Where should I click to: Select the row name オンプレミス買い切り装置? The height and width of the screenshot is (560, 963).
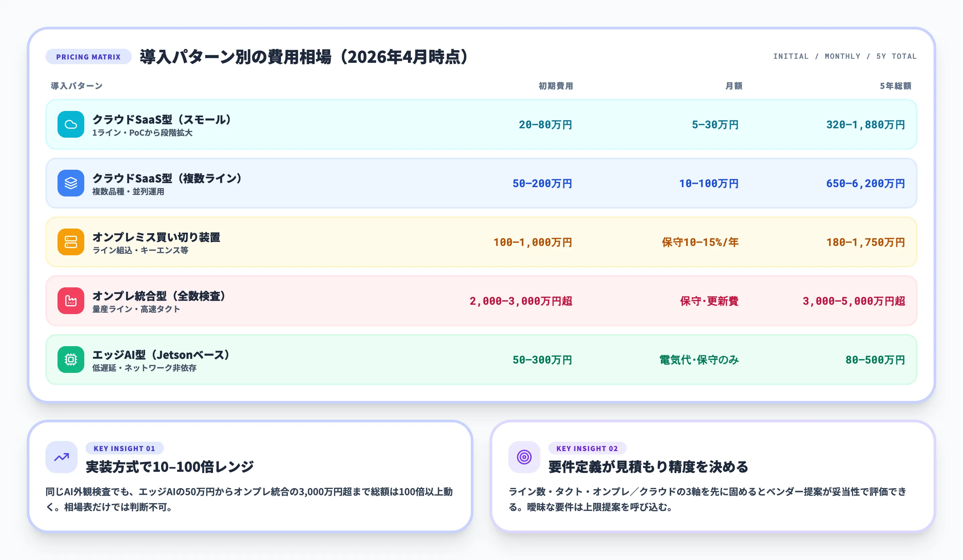(x=156, y=237)
